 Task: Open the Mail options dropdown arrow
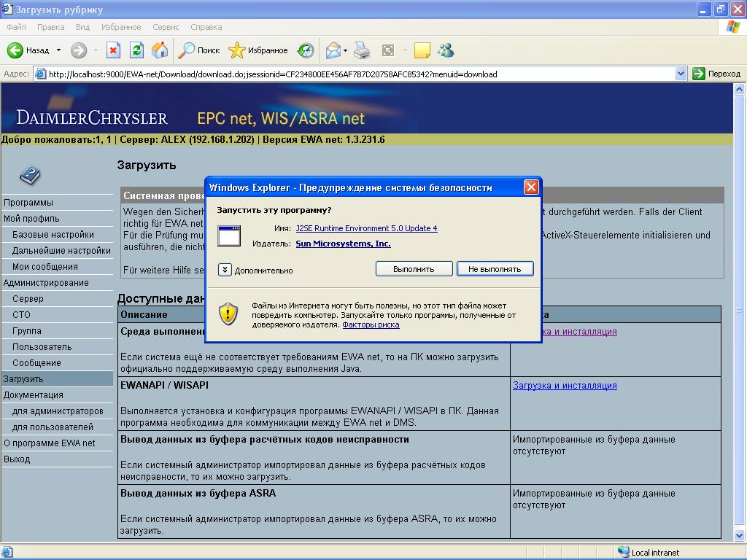[x=345, y=50]
